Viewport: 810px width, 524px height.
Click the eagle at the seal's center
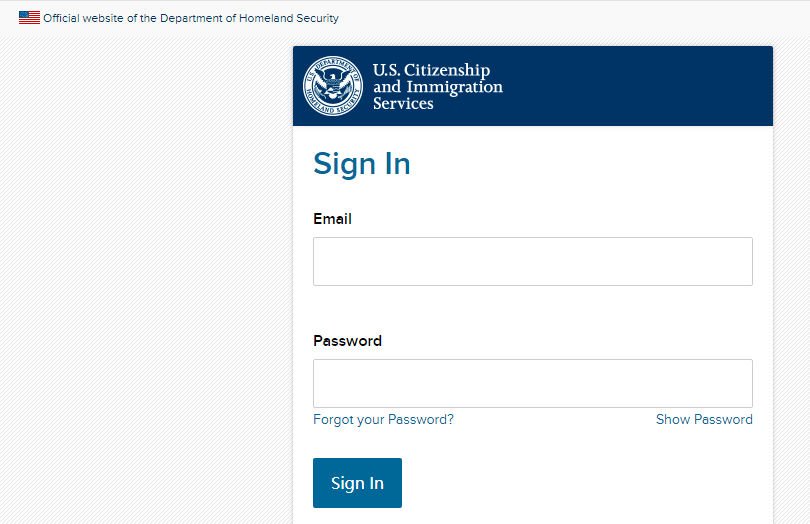click(x=333, y=84)
